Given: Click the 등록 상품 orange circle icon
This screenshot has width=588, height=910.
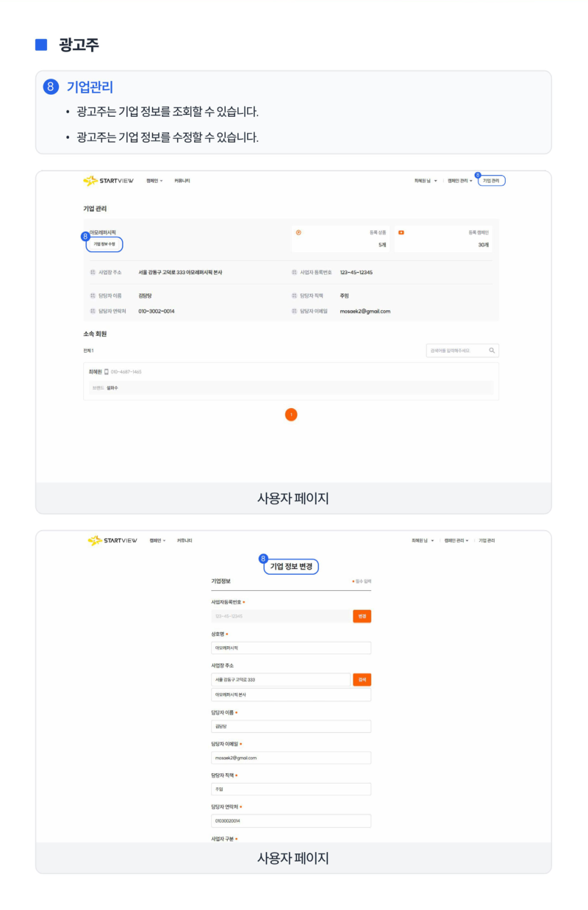Looking at the screenshot, I should click(x=298, y=232).
